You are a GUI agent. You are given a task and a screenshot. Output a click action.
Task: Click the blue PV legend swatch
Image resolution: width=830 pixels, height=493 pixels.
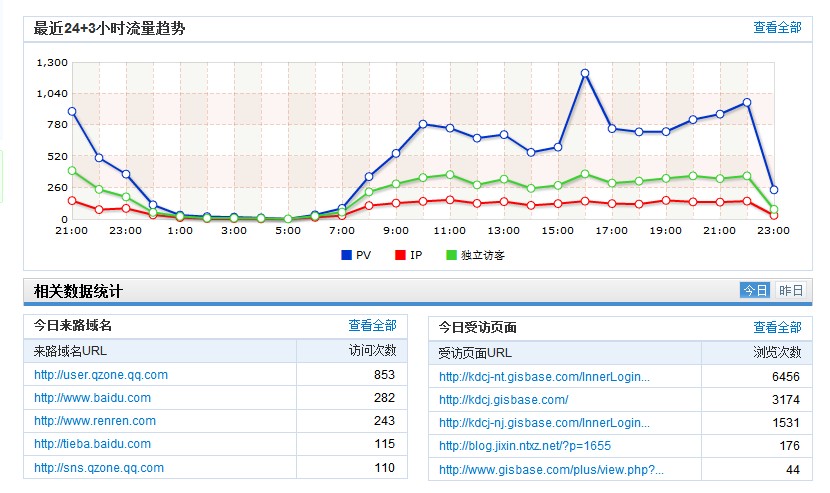[x=346, y=255]
